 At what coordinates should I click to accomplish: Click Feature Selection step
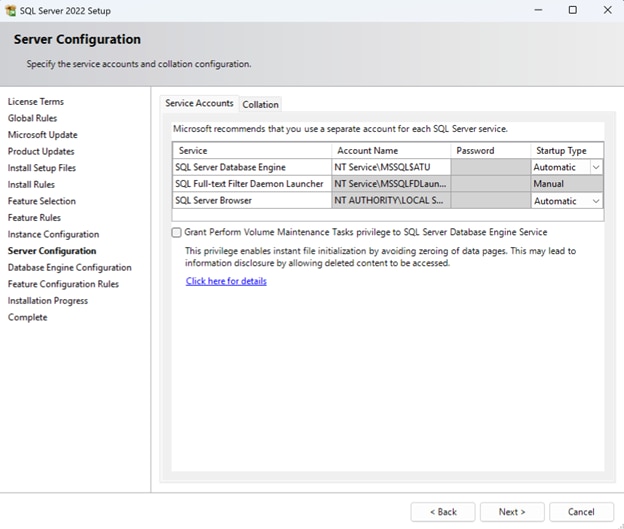pyautogui.click(x=42, y=201)
